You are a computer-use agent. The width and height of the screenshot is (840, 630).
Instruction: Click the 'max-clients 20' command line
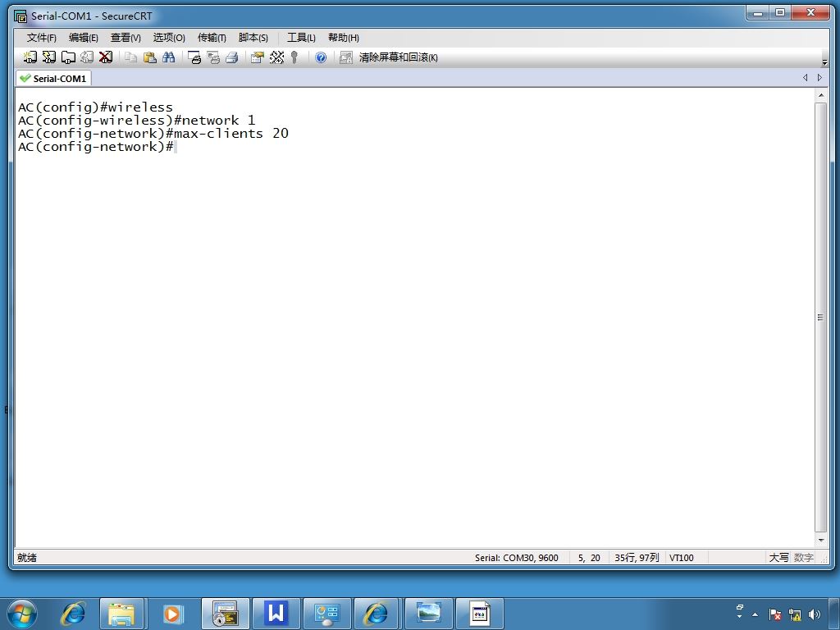coord(153,134)
